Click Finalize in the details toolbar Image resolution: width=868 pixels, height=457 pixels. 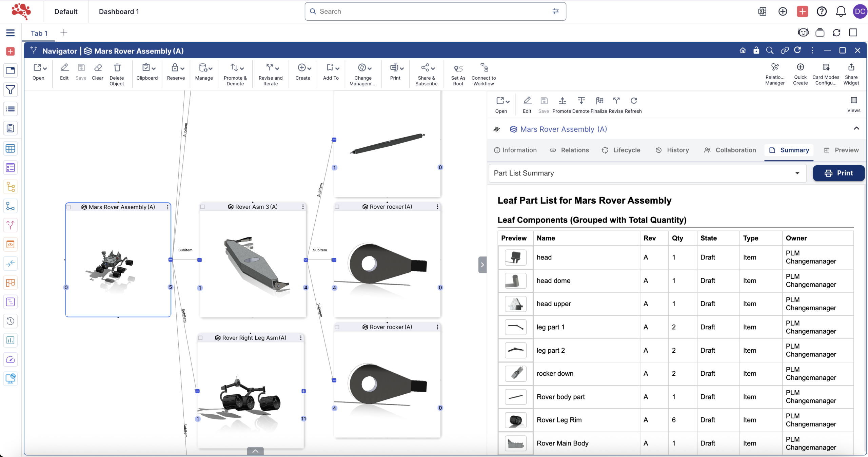coord(599,101)
